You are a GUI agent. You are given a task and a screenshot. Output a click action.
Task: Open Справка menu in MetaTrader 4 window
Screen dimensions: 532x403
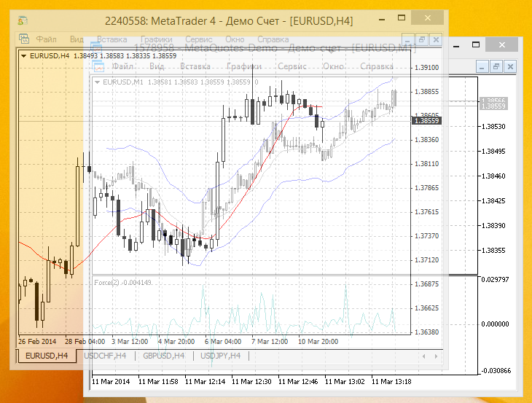(273, 39)
